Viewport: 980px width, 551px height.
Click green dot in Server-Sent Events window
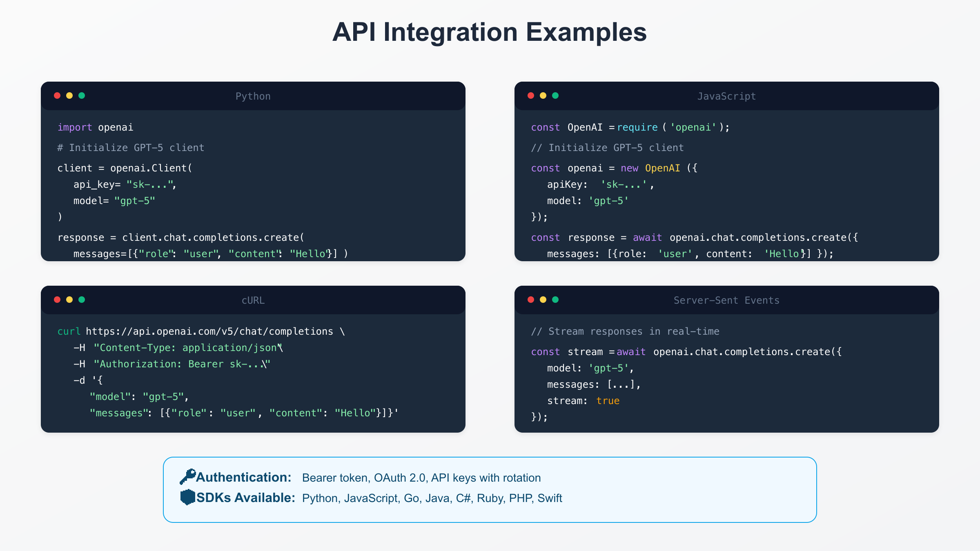click(555, 300)
